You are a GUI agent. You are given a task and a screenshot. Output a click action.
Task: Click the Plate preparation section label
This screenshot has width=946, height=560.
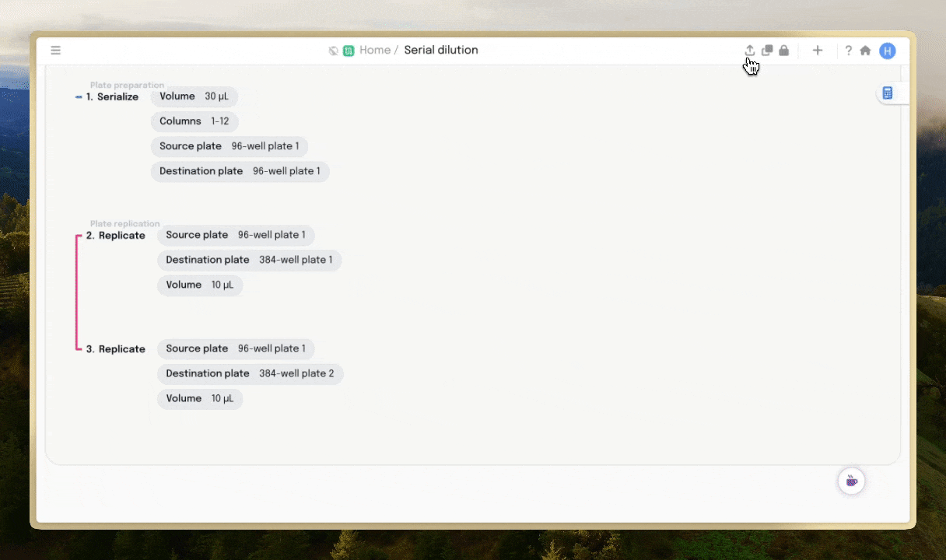pos(127,85)
